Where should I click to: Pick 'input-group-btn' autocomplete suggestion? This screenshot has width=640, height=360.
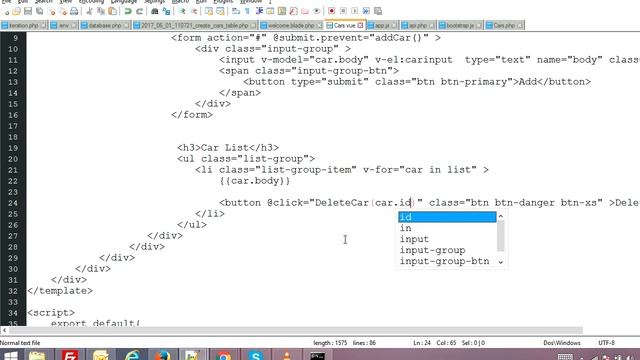point(447,261)
